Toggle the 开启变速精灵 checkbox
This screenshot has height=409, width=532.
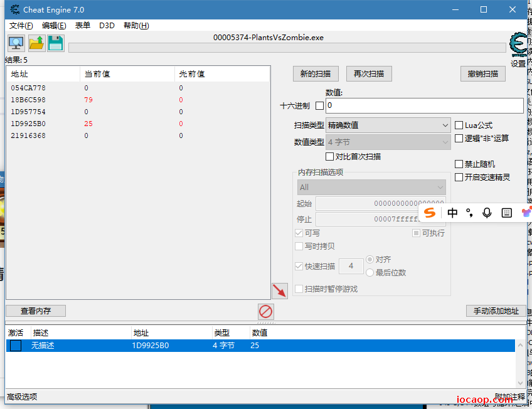[x=459, y=177]
